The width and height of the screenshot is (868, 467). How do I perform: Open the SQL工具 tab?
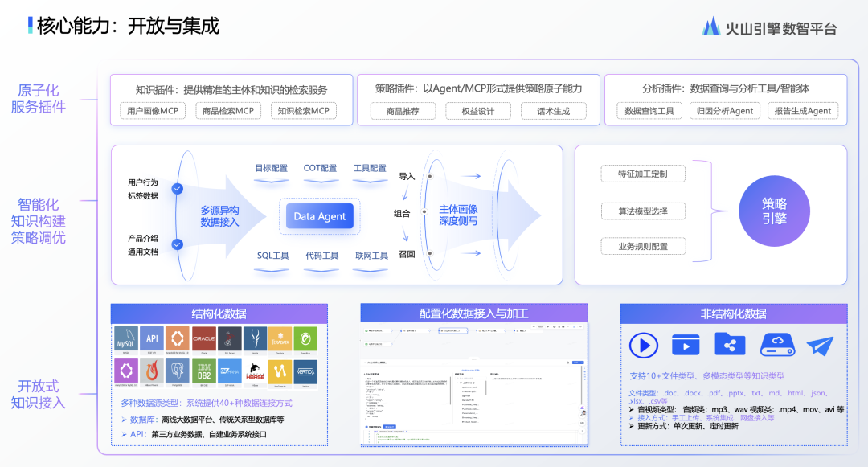pyautogui.click(x=273, y=256)
